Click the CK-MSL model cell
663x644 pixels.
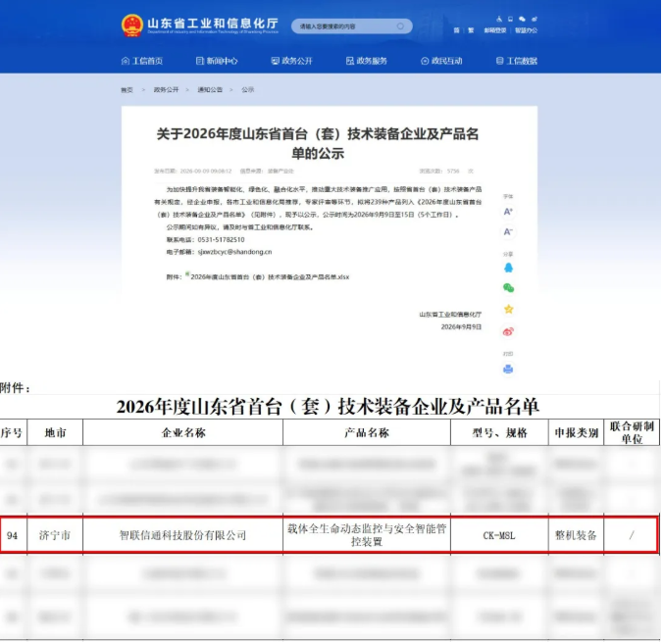click(x=499, y=535)
